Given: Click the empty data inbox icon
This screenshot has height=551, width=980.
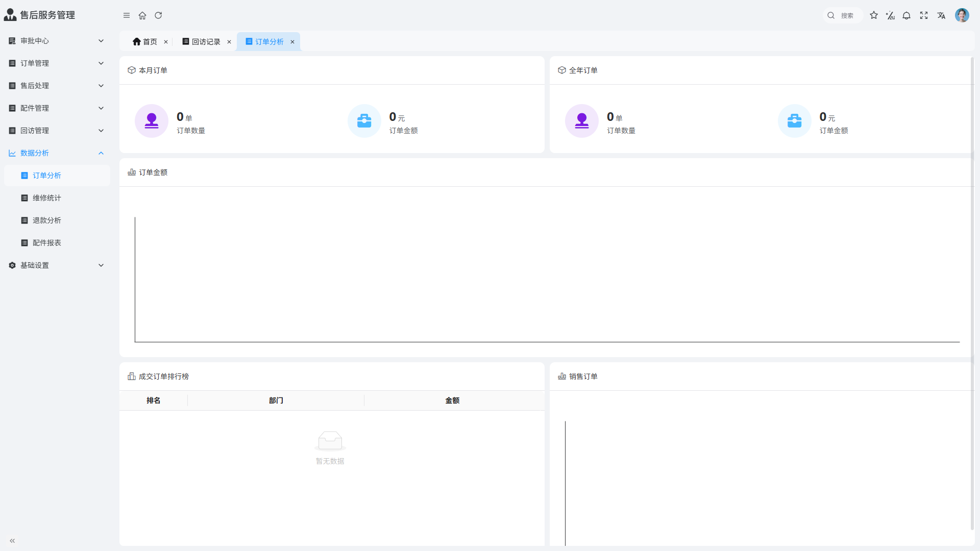Looking at the screenshot, I should coord(330,441).
